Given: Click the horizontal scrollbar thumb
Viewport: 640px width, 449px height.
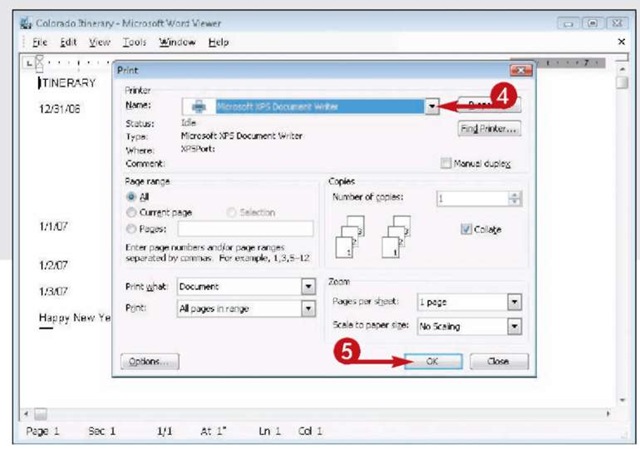Looking at the screenshot, I should click(x=40, y=414).
